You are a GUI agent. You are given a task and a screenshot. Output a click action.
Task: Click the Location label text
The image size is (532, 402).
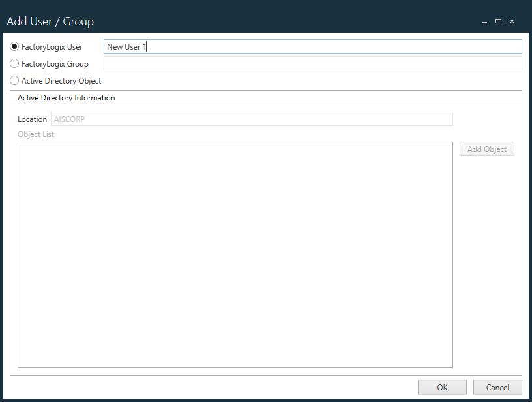33,119
